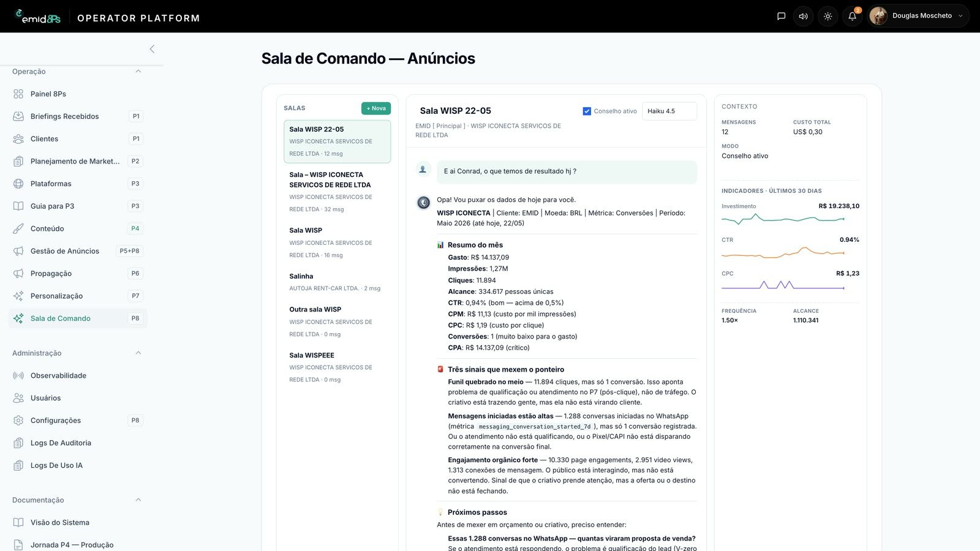The height and width of the screenshot is (551, 980).
Task: Switch theme with the sun icon
Action: [x=828, y=17]
